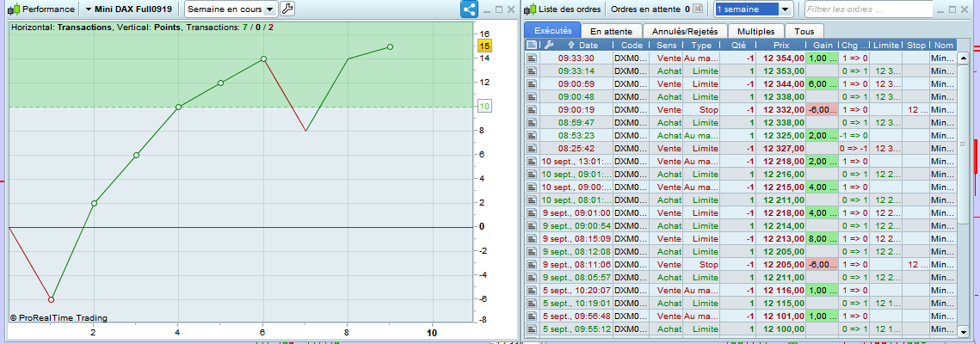Open details icon for 09:00:59 order
Image resolution: width=980 pixels, height=344 pixels.
pos(532,83)
